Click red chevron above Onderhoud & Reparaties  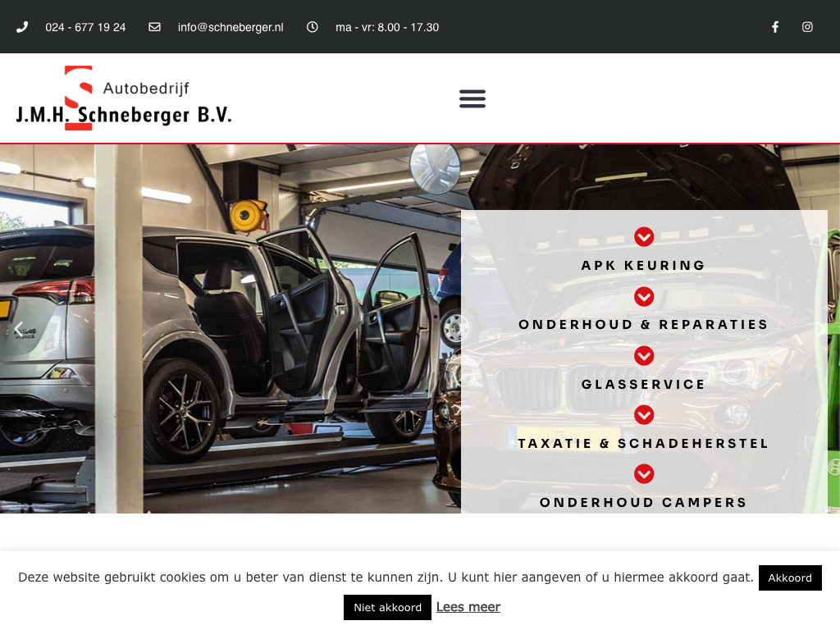644,296
